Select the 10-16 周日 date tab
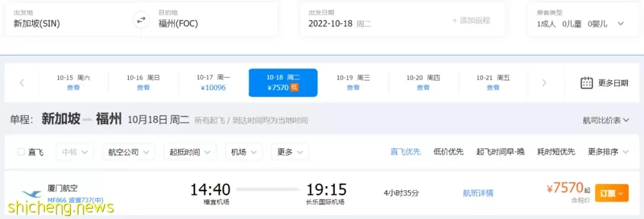 tap(143, 82)
